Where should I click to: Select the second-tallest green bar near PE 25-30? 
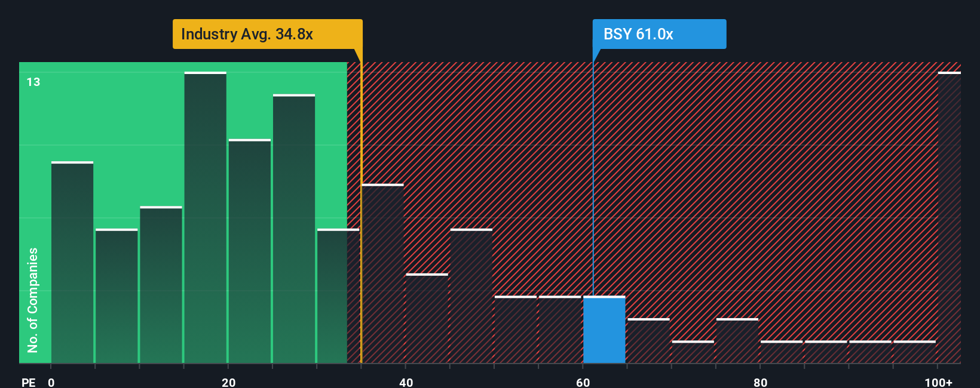point(294,229)
